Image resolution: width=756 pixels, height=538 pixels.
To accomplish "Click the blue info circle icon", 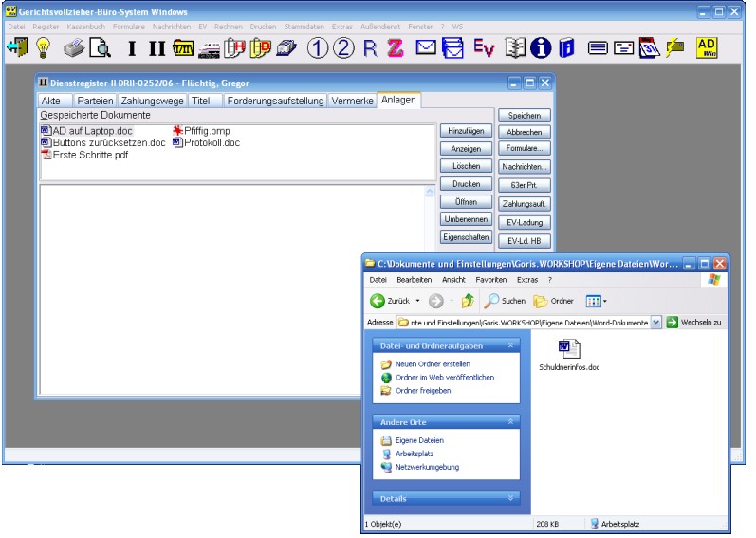I will [x=541, y=47].
